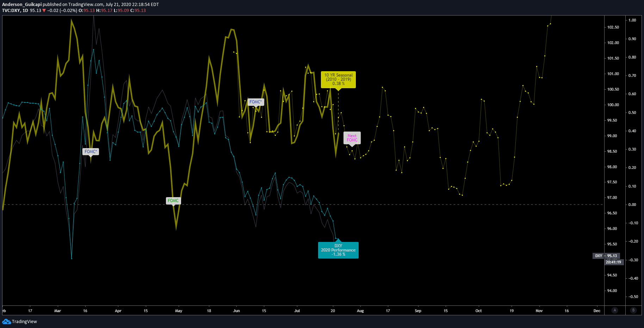Click the May label on time axis

click(x=179, y=311)
